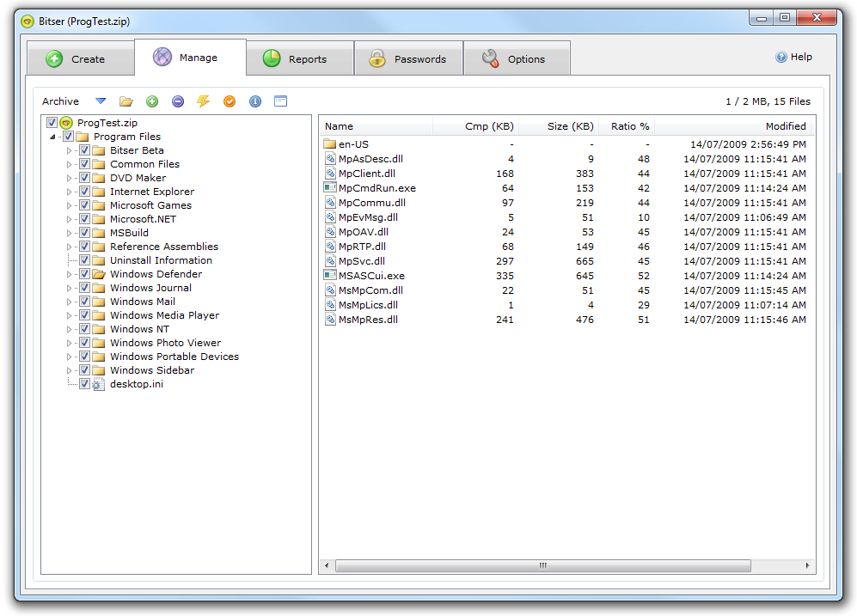The height and width of the screenshot is (616, 857).
Task: Click the open archive folder icon
Action: pyautogui.click(x=126, y=101)
